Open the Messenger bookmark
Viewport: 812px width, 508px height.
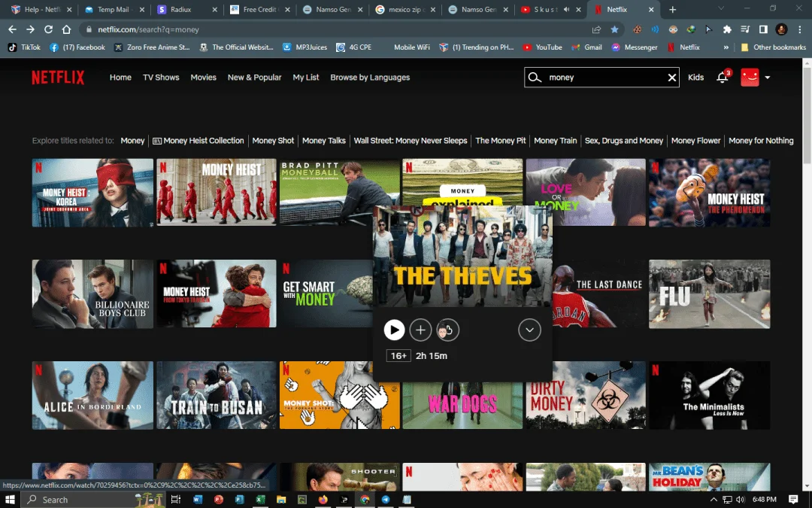635,47
